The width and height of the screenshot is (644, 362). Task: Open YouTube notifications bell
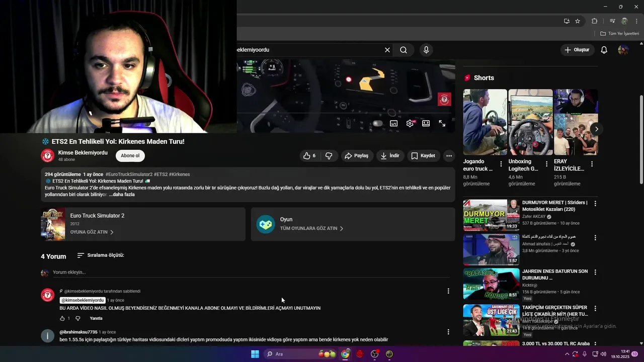(x=604, y=50)
